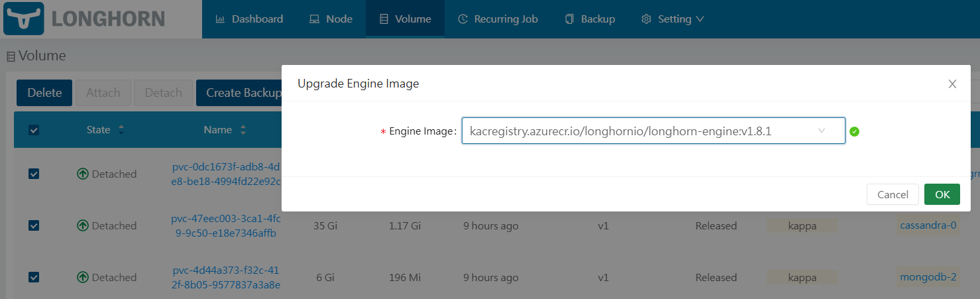Click the green validation checkmark icon
980x299 pixels.
point(854,131)
